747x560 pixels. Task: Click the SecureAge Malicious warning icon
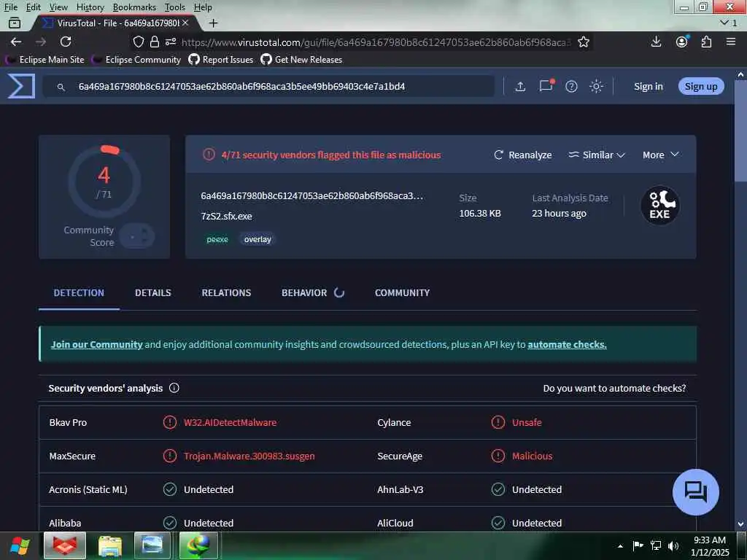(x=498, y=456)
